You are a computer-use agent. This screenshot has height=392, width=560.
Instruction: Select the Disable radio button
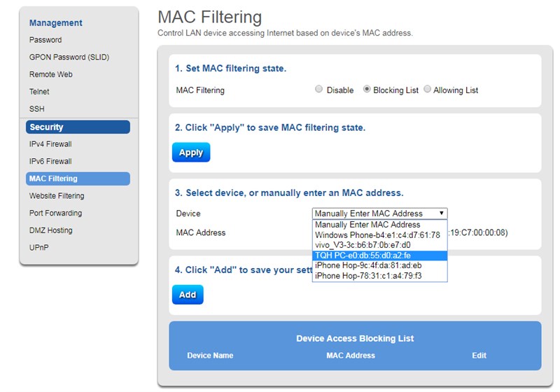pyautogui.click(x=318, y=89)
